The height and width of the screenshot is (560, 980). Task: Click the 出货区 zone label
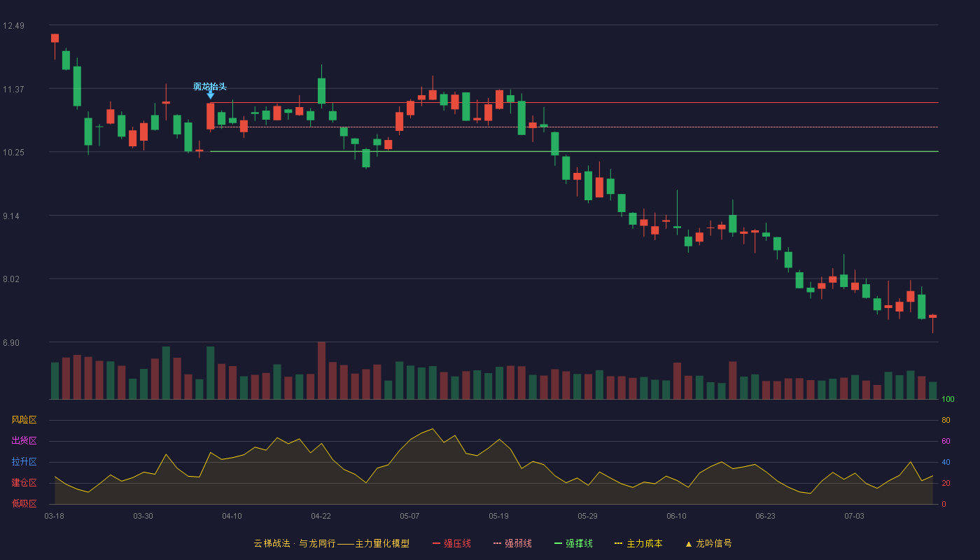24,441
